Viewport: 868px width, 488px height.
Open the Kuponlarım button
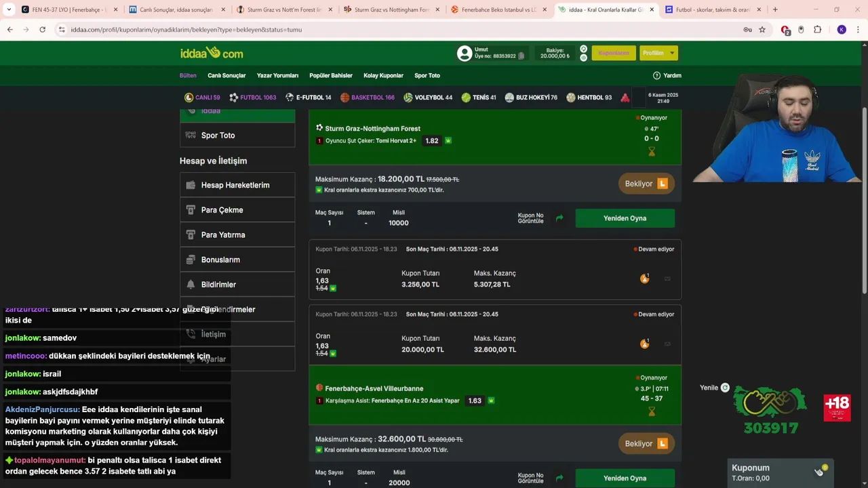(x=614, y=53)
